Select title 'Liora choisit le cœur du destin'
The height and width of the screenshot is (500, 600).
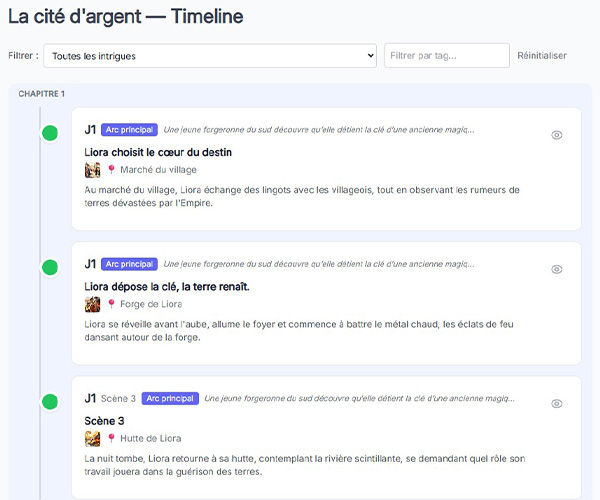pyautogui.click(x=158, y=152)
